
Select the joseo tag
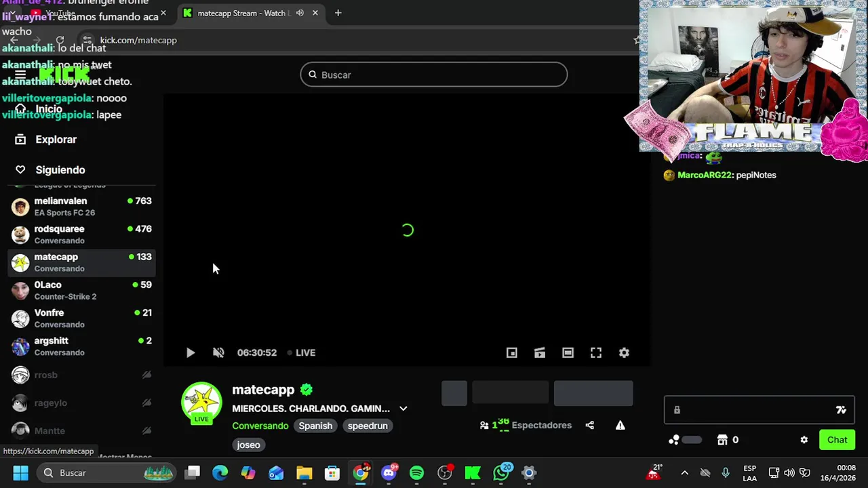click(x=248, y=445)
